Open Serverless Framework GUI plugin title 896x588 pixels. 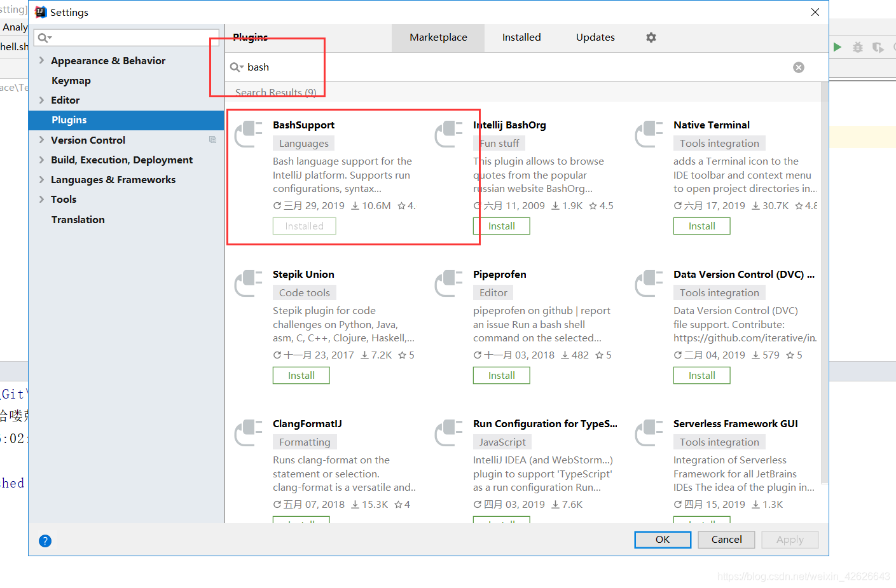pyautogui.click(x=735, y=424)
